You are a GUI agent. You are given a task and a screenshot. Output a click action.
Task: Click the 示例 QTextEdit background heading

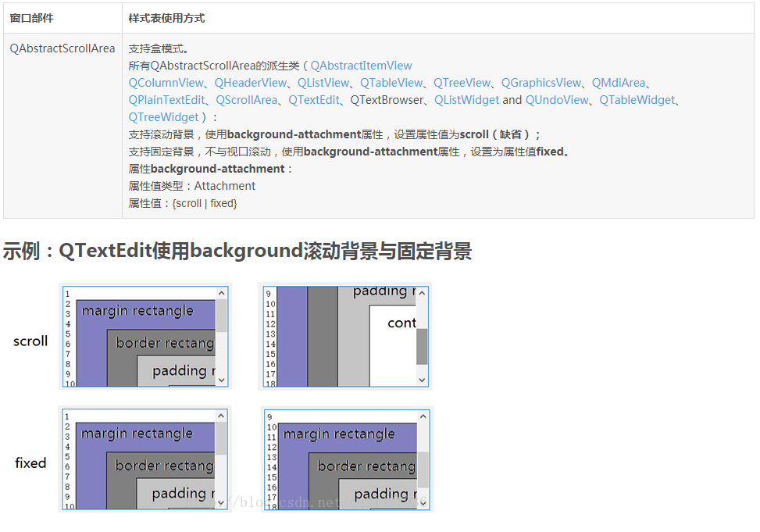point(237,252)
